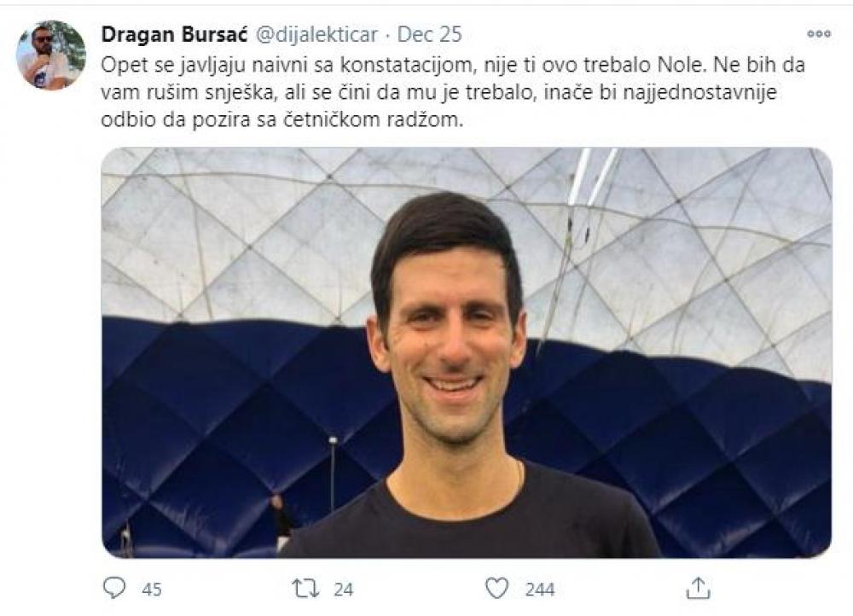Retweet this post using the arrows icon

pos(305,589)
